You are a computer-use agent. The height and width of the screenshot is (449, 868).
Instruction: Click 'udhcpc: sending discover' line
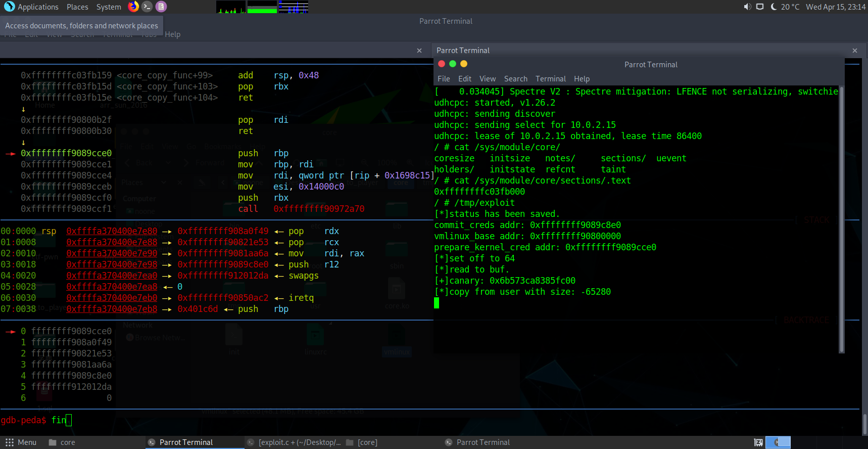(495, 114)
